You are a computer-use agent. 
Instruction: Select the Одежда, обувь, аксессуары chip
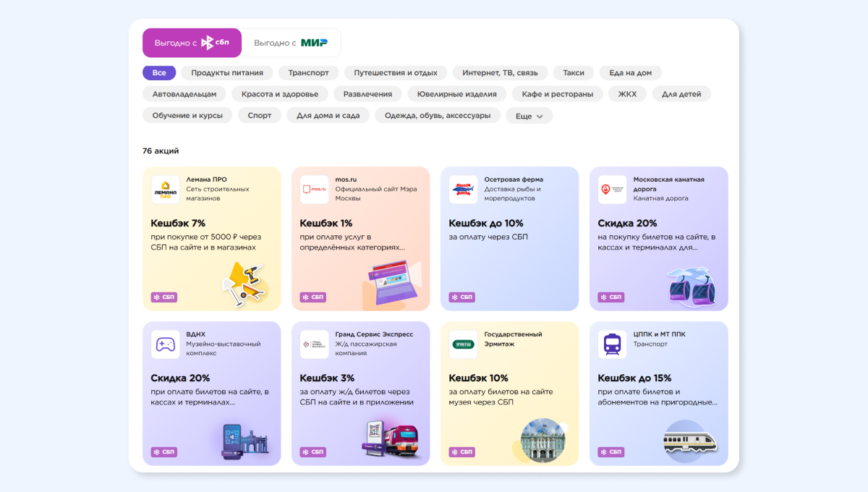pos(438,115)
